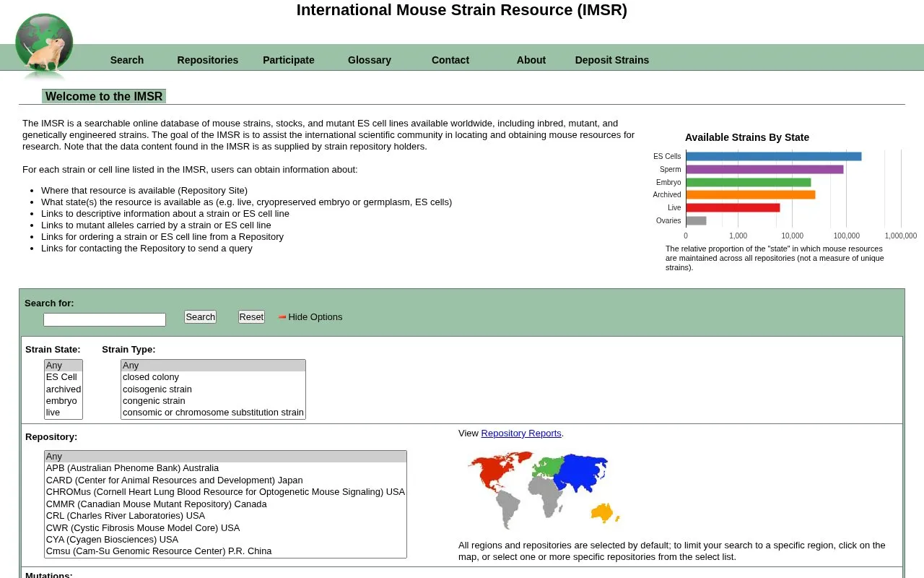Viewport: 924px width, 578px height.
Task: Select yellow Australia region on map
Action: 603,513
